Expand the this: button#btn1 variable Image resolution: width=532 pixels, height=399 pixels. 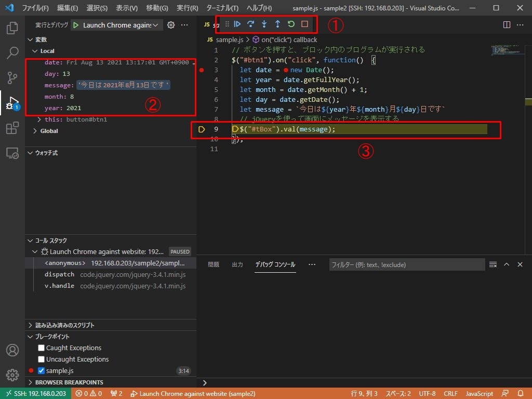click(39, 119)
